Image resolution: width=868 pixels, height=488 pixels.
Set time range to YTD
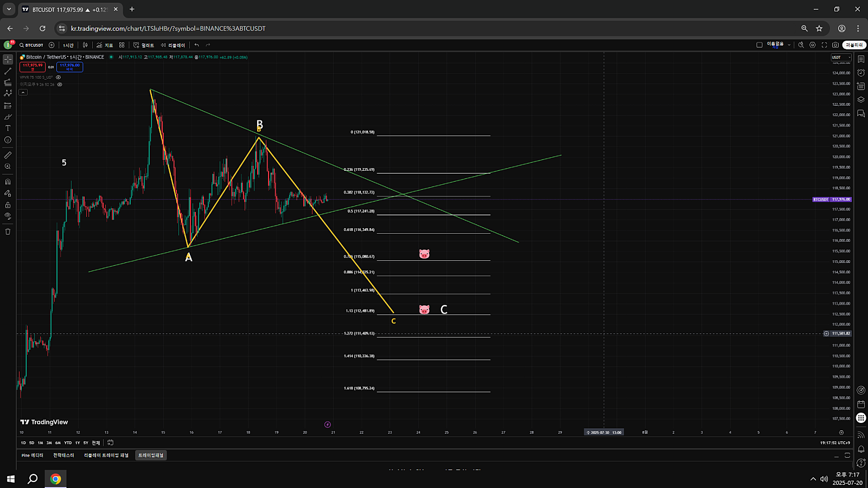click(68, 443)
